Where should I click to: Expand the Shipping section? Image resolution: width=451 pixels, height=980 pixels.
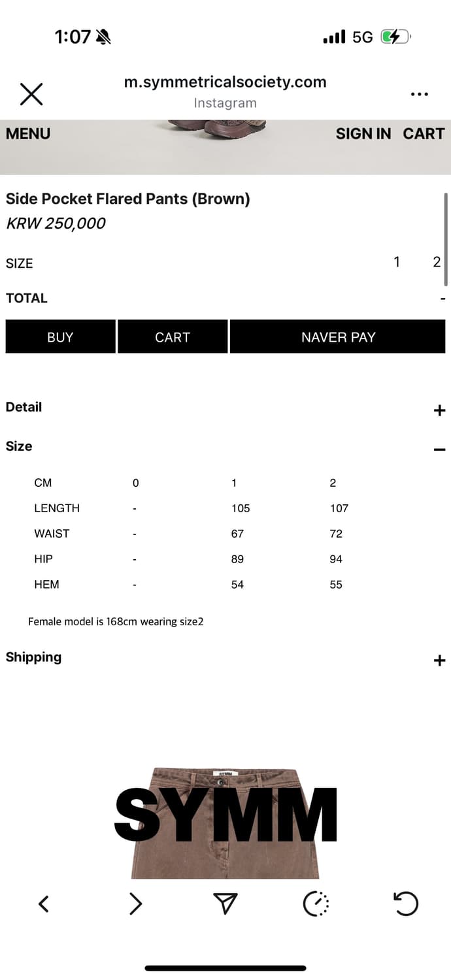click(439, 661)
